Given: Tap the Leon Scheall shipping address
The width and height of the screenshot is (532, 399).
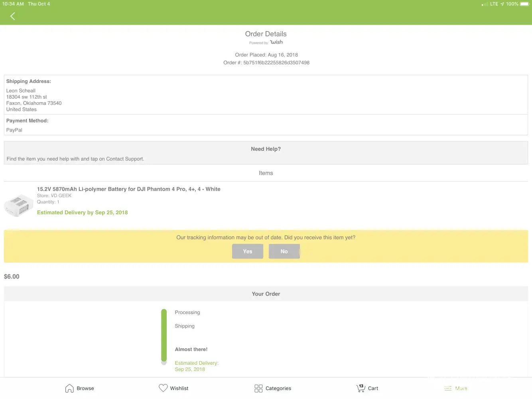Looking at the screenshot, I should (21, 91).
